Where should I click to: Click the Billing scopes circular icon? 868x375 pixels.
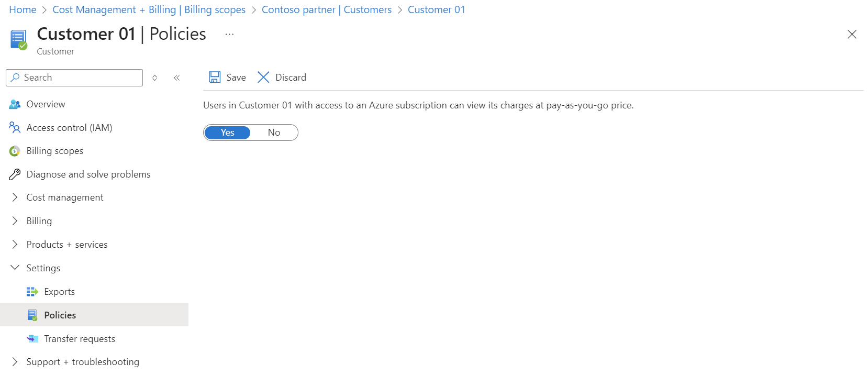[x=15, y=151]
